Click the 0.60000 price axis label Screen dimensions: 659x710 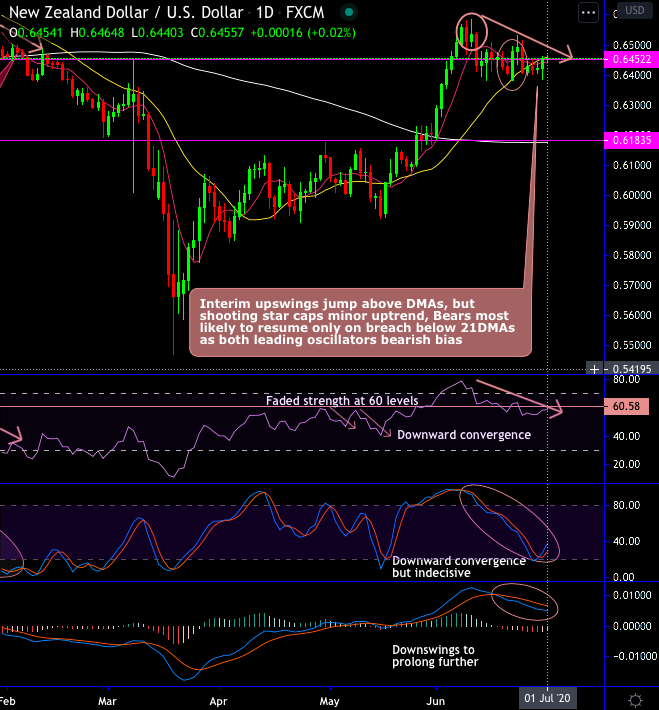[x=632, y=195]
